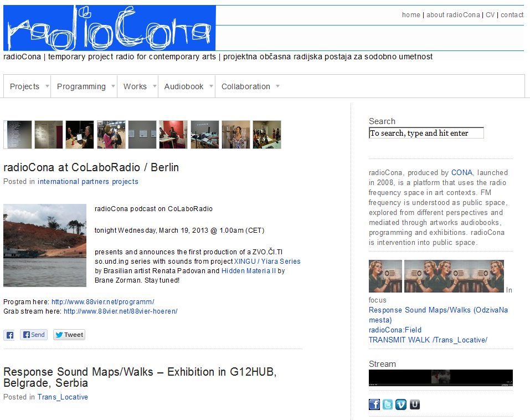
Task: Expand the Projects menu arrow
Action: coord(47,86)
